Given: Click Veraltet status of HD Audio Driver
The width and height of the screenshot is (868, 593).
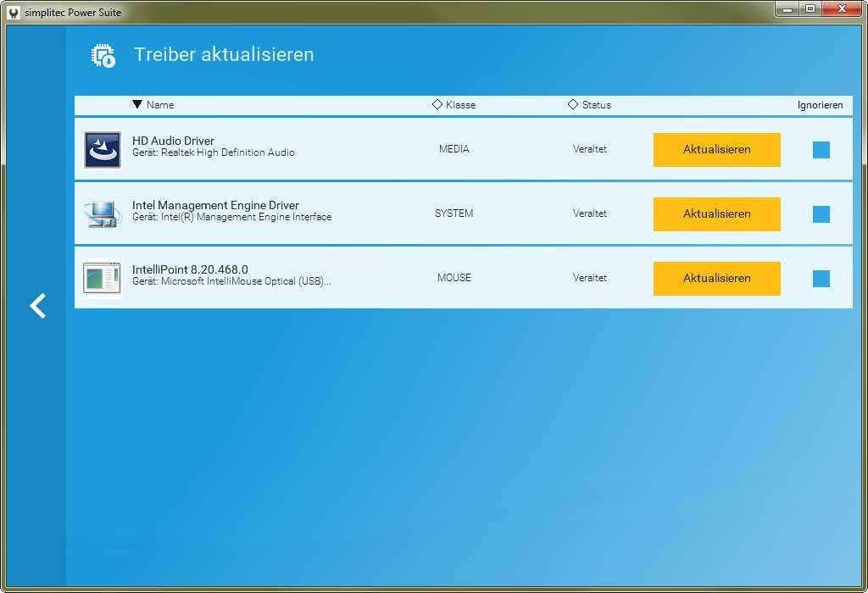Looking at the screenshot, I should [590, 149].
